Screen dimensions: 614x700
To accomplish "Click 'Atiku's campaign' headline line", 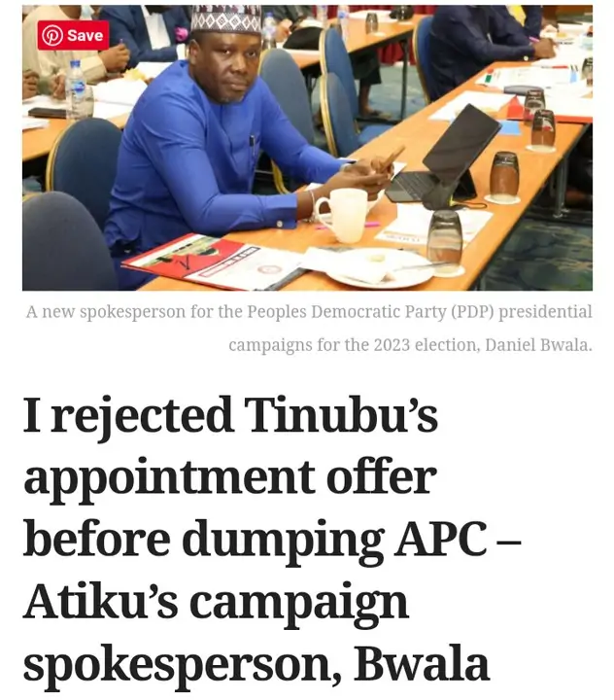I will tap(216, 602).
